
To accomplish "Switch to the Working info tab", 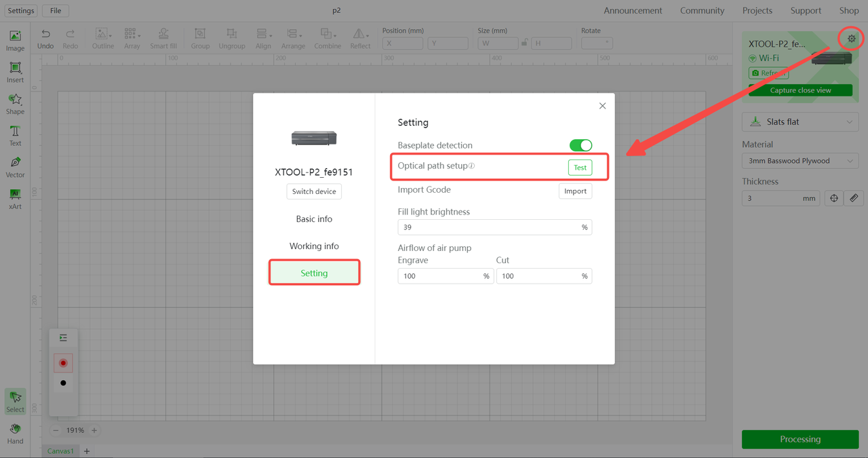I will tap(314, 246).
